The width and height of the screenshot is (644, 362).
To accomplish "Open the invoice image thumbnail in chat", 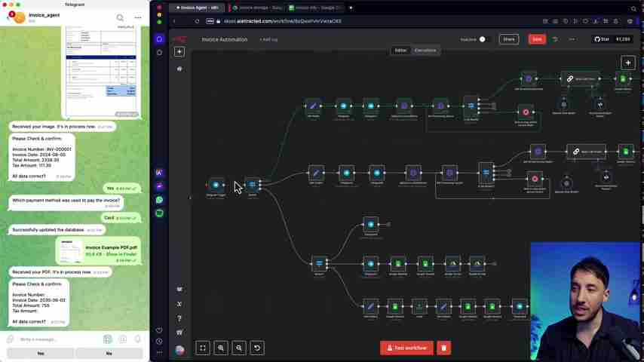I will point(101,72).
